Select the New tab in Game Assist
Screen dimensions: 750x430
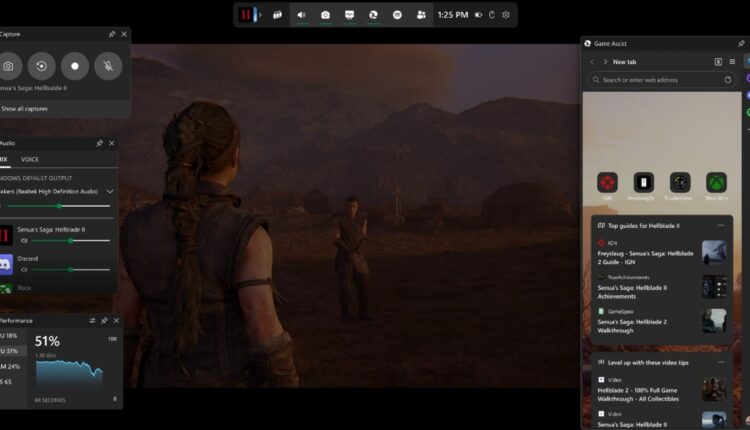click(x=625, y=61)
